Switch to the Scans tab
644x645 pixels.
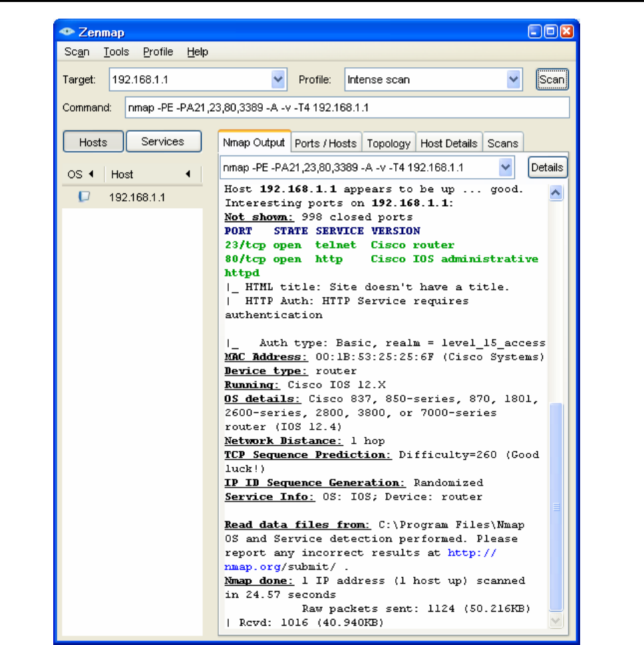pyautogui.click(x=503, y=143)
